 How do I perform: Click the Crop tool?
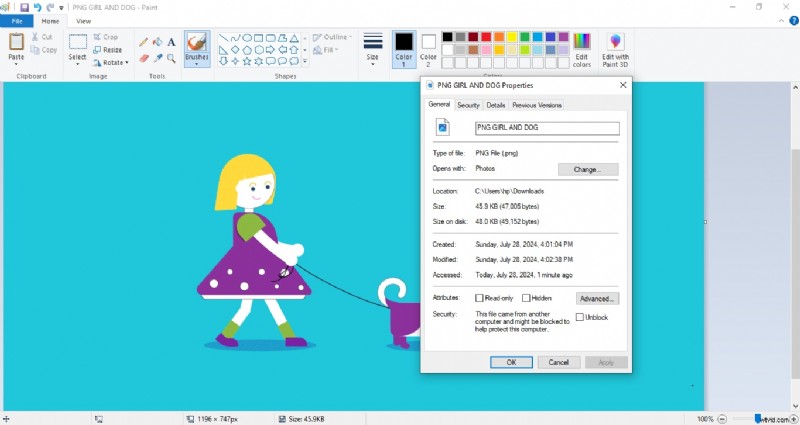[106, 37]
